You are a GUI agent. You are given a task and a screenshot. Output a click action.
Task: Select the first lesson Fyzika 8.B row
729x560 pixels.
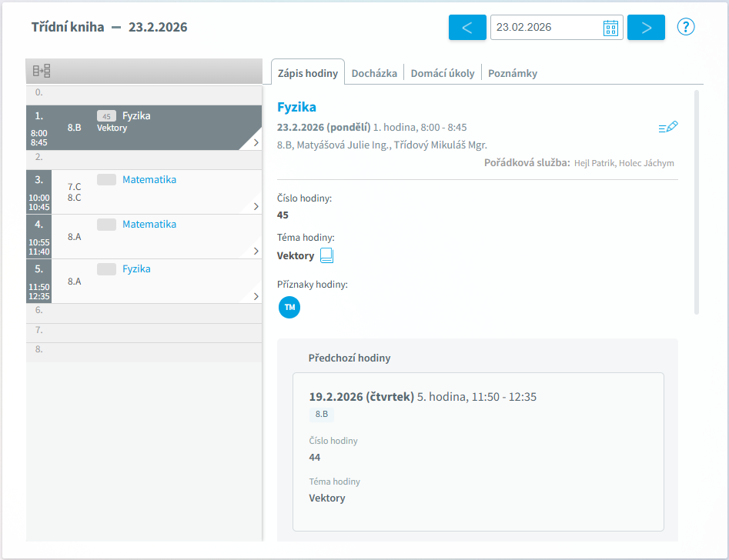pyautogui.click(x=145, y=128)
